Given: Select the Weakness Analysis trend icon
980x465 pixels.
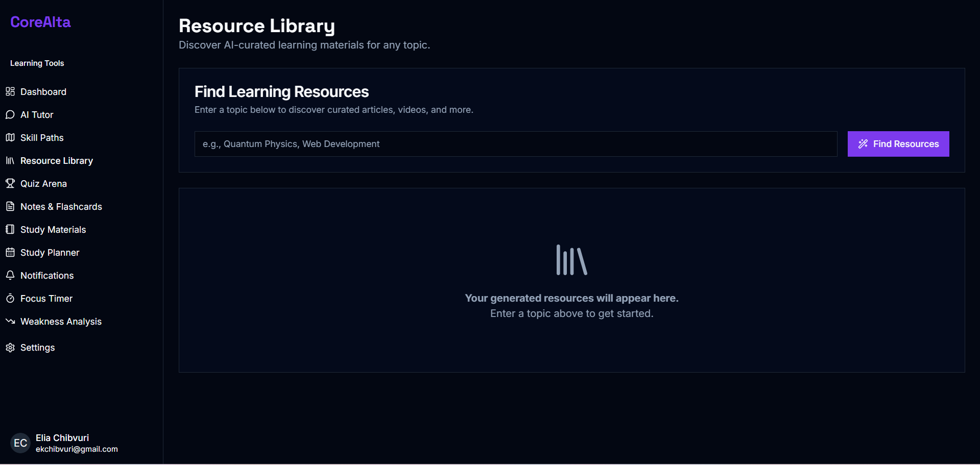Looking at the screenshot, I should click(x=9, y=322).
